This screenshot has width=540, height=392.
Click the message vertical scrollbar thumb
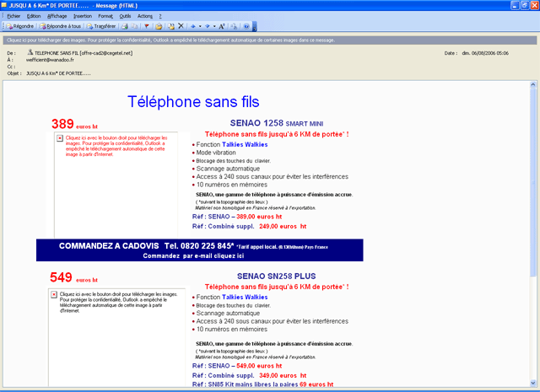tap(533, 182)
